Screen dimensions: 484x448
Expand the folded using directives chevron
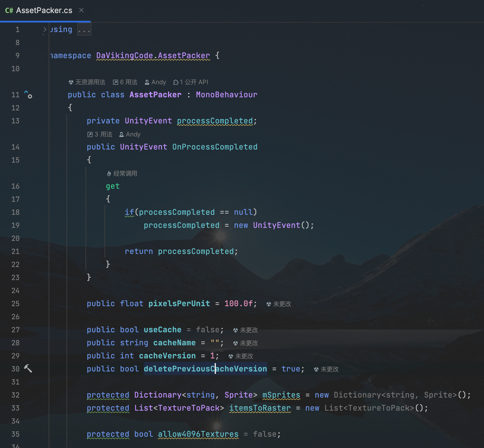tap(45, 29)
